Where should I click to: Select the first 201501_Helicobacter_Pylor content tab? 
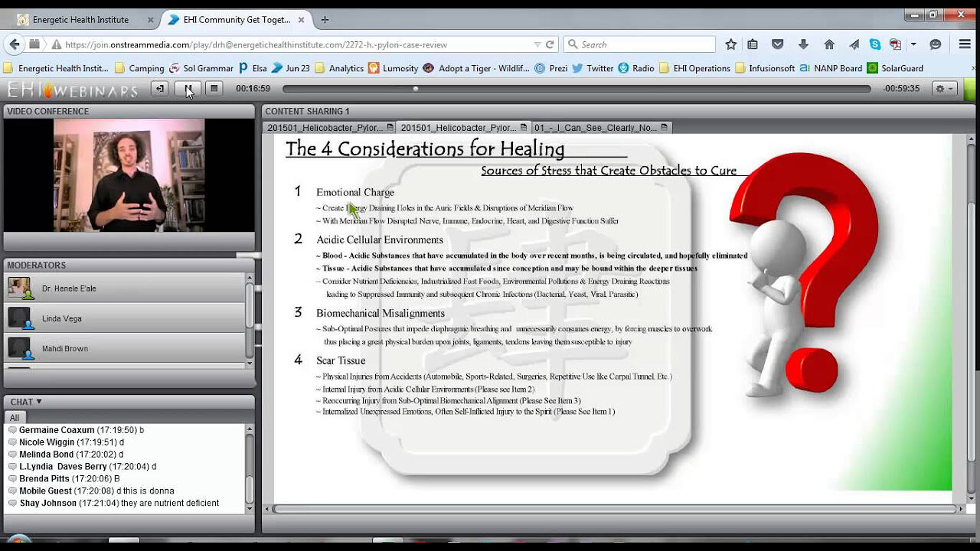pyautogui.click(x=329, y=128)
